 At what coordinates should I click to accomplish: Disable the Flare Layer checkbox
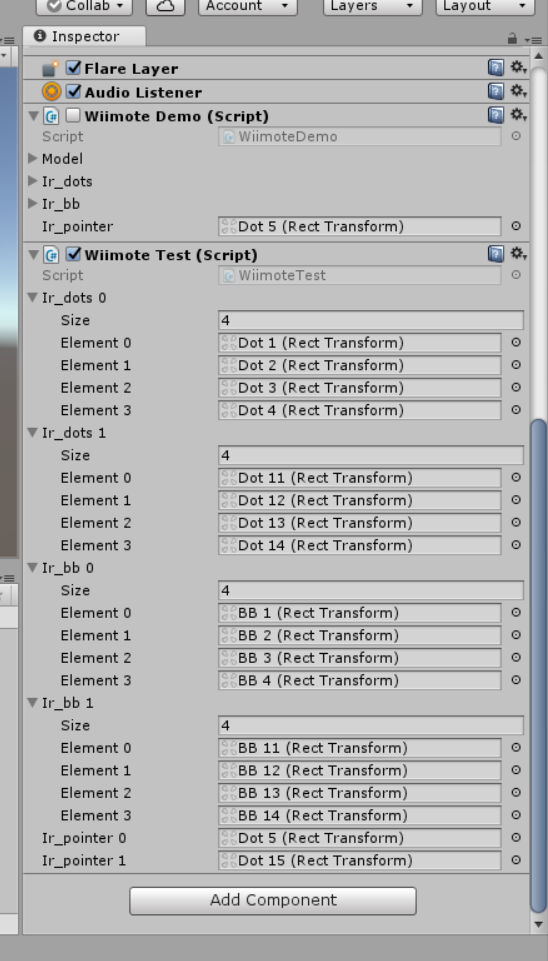click(x=74, y=67)
